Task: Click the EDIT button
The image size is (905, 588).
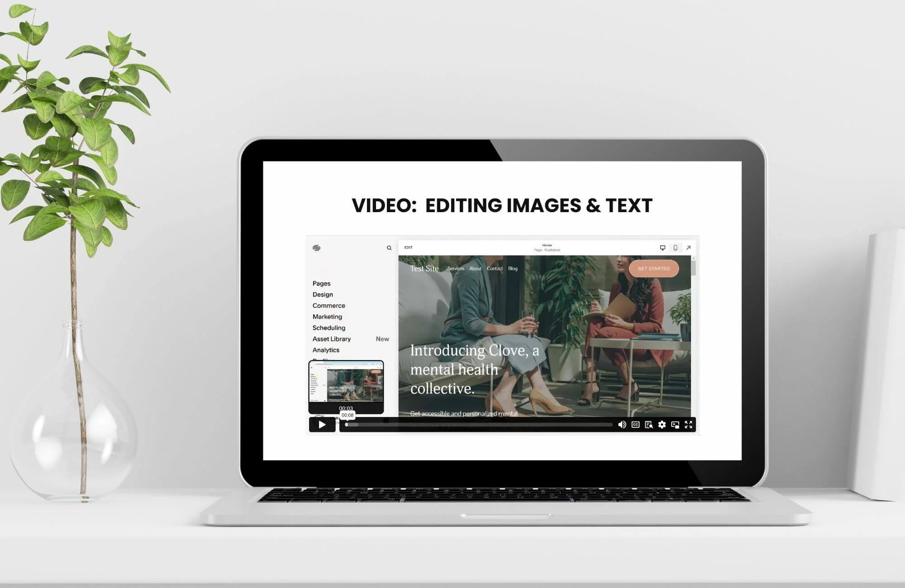Action: [408, 248]
